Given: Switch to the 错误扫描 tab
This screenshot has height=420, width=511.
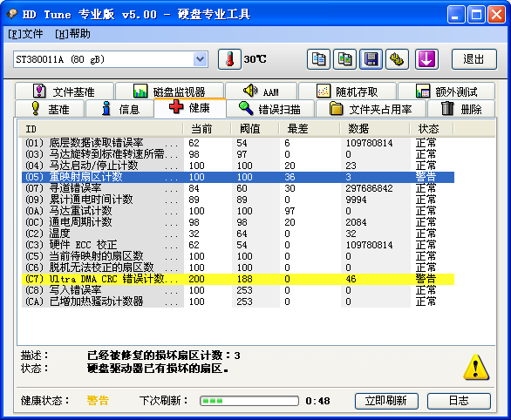Looking at the screenshot, I should coord(270,109).
